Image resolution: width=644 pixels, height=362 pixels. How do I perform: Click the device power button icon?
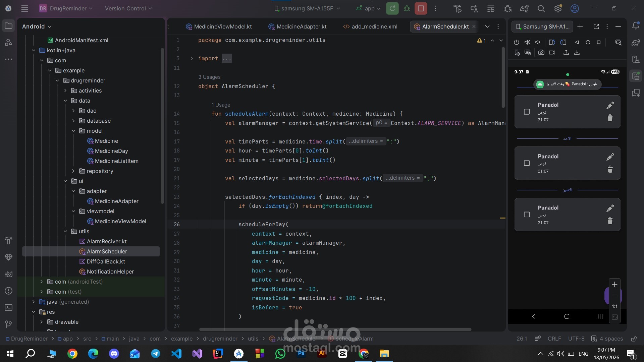pyautogui.click(x=517, y=42)
